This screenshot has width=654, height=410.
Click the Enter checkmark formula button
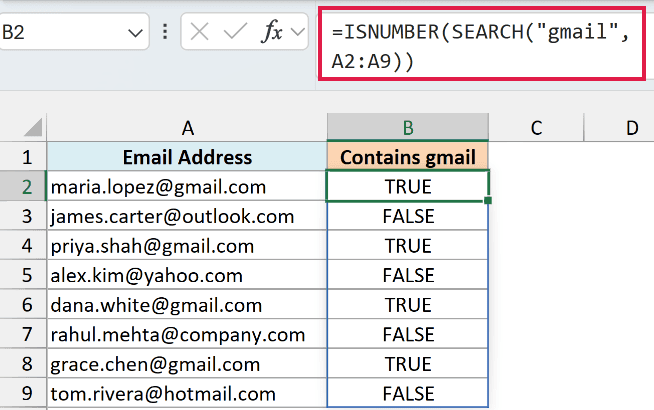(235, 32)
